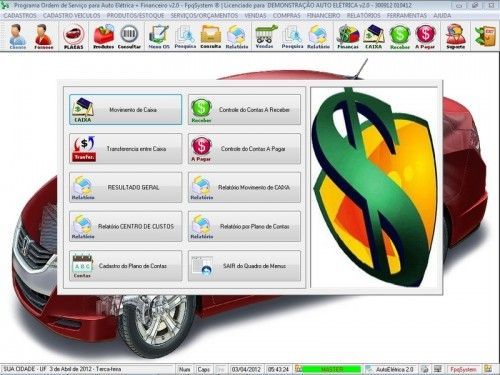The width and height of the screenshot is (500, 375).
Task: Open Produtos toolbox icon
Action: point(103,37)
